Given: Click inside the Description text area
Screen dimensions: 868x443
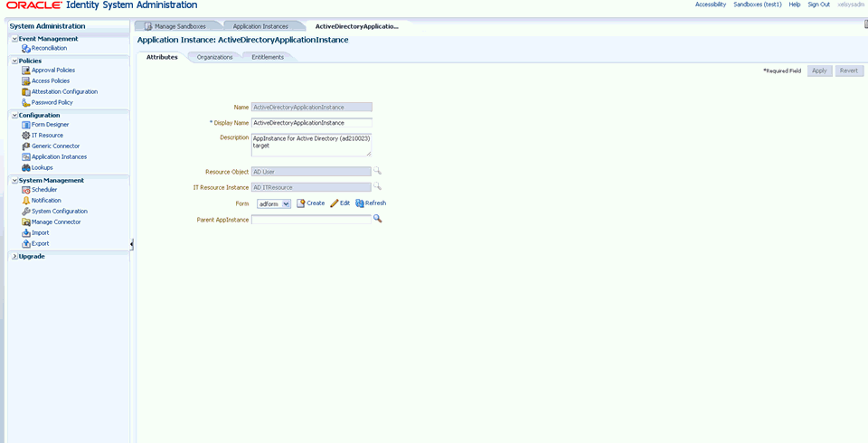Looking at the screenshot, I should click(312, 145).
